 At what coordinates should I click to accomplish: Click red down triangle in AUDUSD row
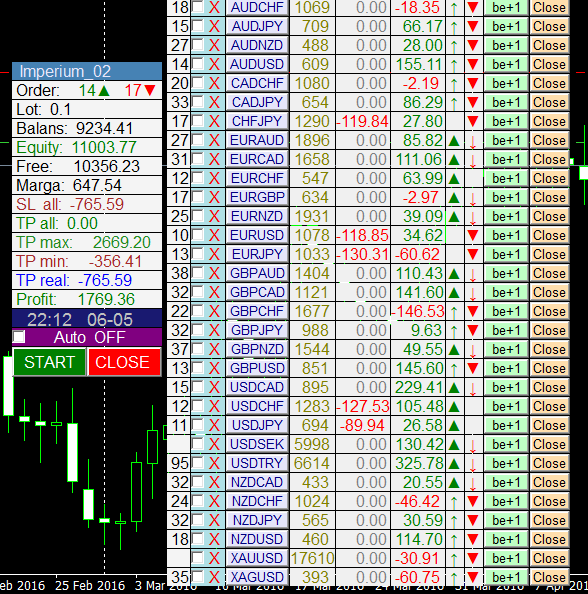pyautogui.click(x=472, y=64)
